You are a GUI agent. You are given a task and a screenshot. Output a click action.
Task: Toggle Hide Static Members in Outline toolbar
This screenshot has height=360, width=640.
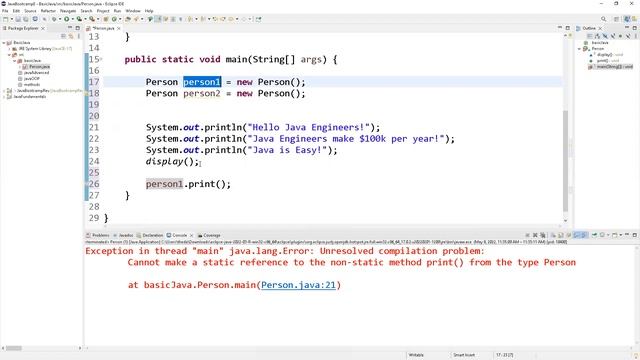613,36
